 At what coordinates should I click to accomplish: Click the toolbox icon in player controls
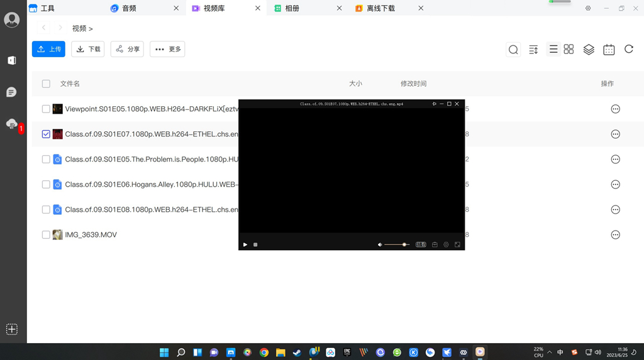[435, 244]
